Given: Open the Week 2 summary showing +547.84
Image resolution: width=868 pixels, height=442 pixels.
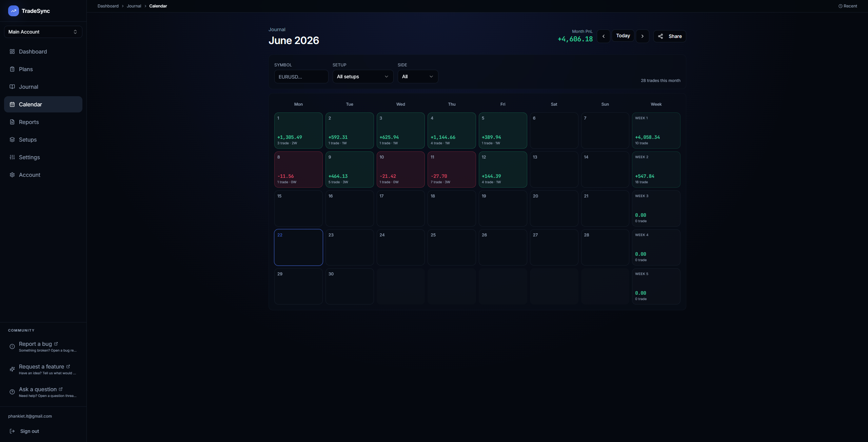Looking at the screenshot, I should 656,169.
